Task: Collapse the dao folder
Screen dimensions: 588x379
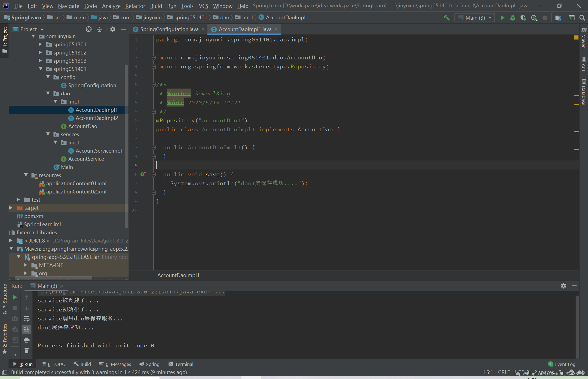Action: click(48, 93)
